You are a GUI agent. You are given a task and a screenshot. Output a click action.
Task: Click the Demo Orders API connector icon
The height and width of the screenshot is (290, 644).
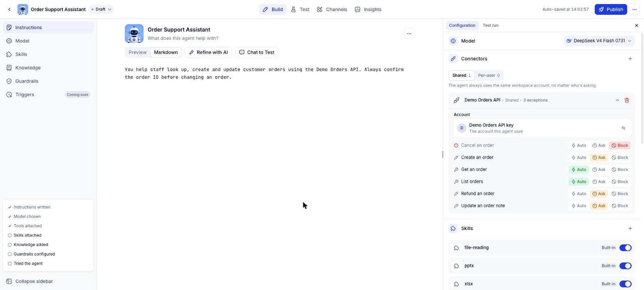[456, 100]
